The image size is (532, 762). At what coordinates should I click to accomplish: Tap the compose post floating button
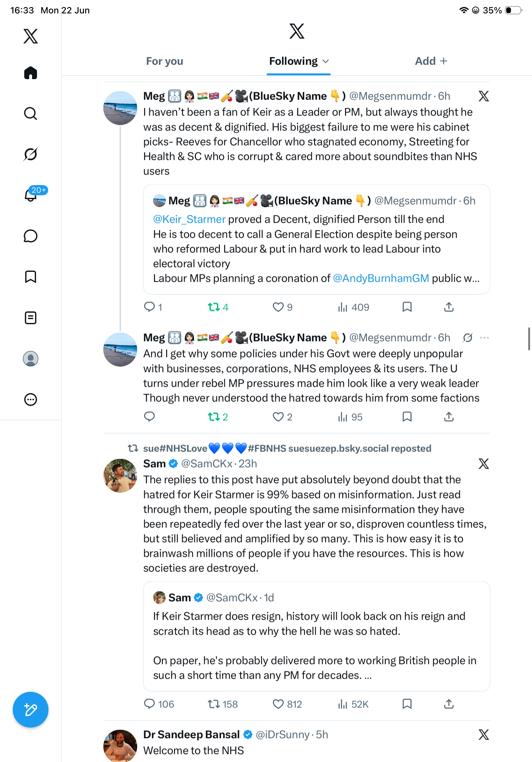pos(31,710)
